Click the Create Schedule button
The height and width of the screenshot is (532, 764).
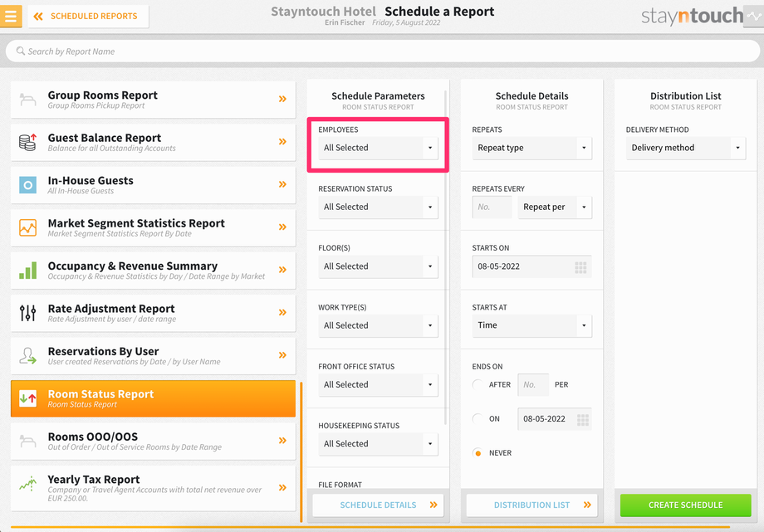pos(686,505)
